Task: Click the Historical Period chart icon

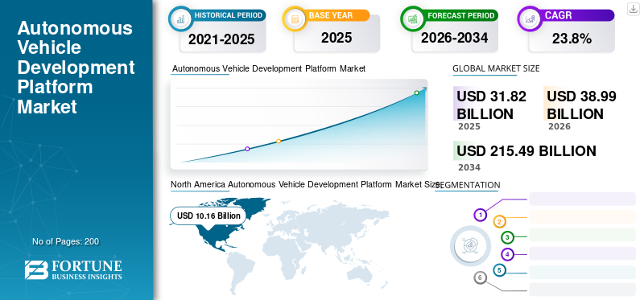Action: click(x=180, y=18)
